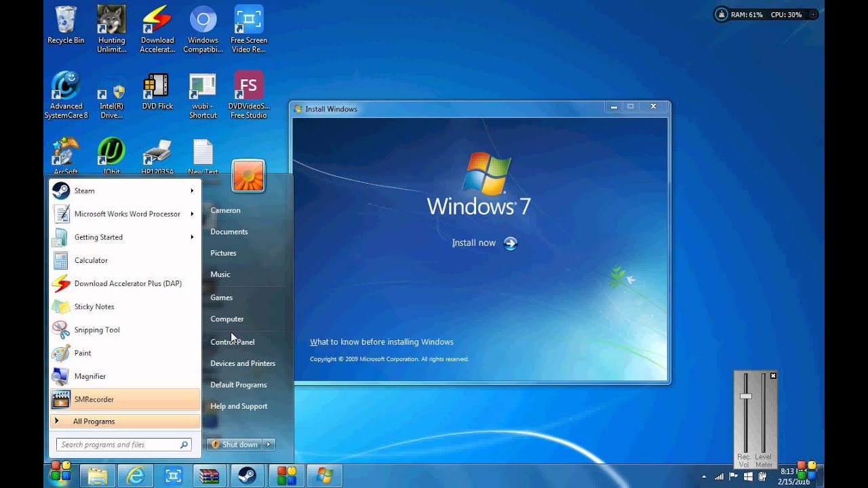868x488 pixels.
Task: Open Snipping Tool from the Start menu
Action: (96, 330)
